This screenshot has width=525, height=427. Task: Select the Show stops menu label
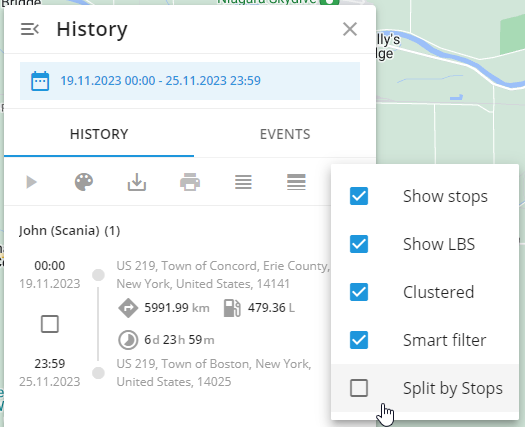445,197
